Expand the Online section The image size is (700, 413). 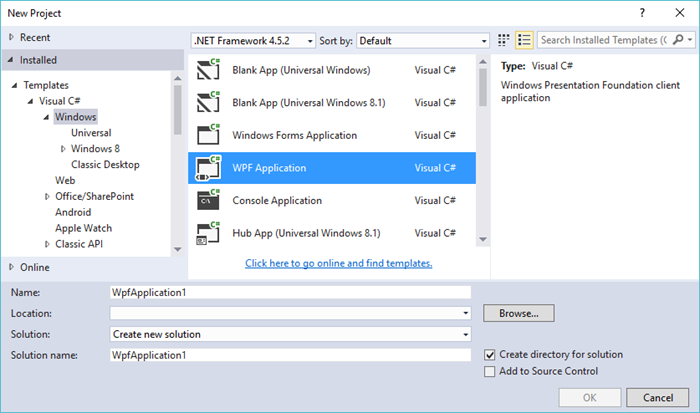[11, 267]
